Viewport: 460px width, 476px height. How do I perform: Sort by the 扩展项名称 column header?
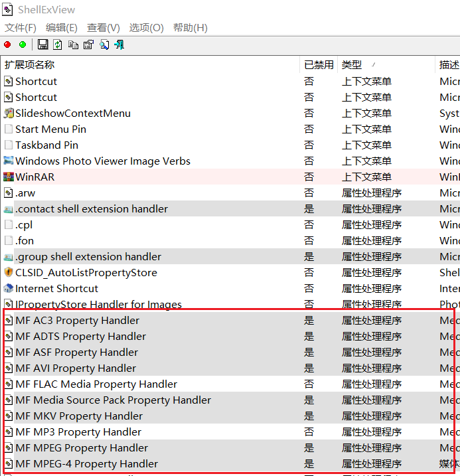(30, 64)
